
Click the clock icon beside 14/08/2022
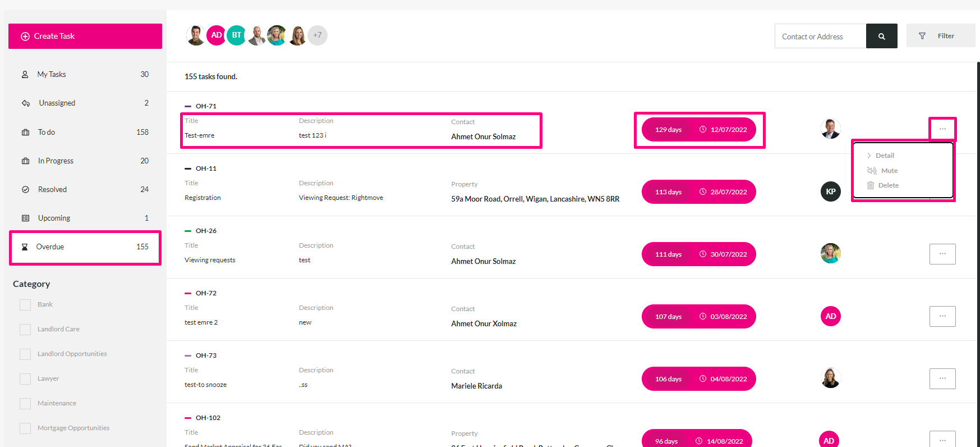click(699, 441)
